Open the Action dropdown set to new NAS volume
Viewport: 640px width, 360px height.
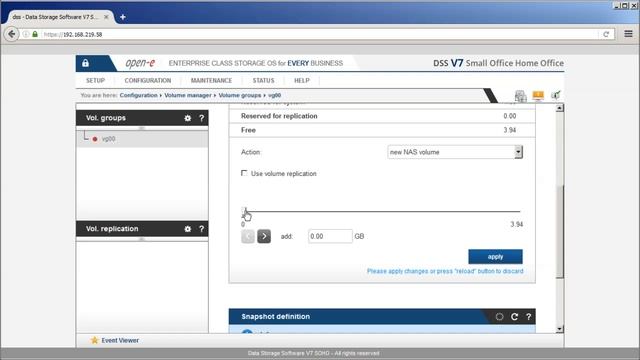[455, 152]
